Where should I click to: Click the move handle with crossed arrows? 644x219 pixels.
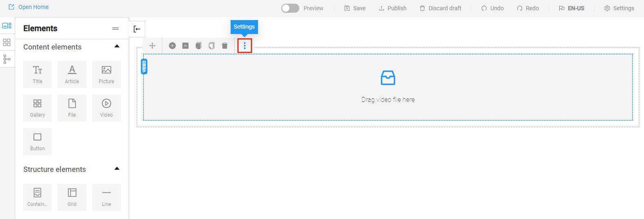point(152,46)
